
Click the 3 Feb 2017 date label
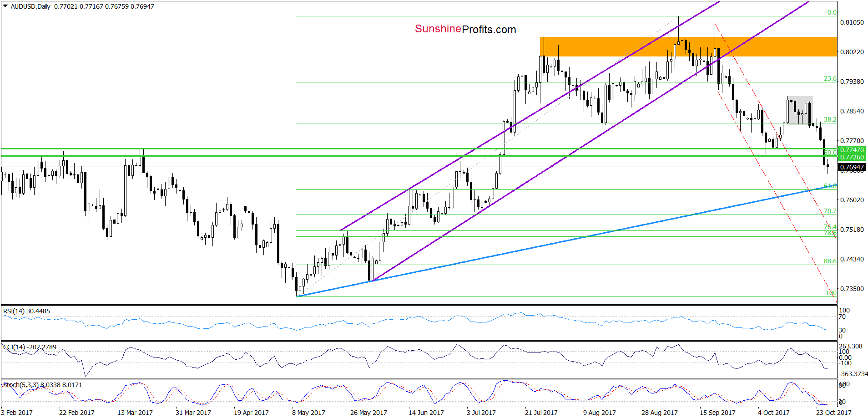point(17,413)
